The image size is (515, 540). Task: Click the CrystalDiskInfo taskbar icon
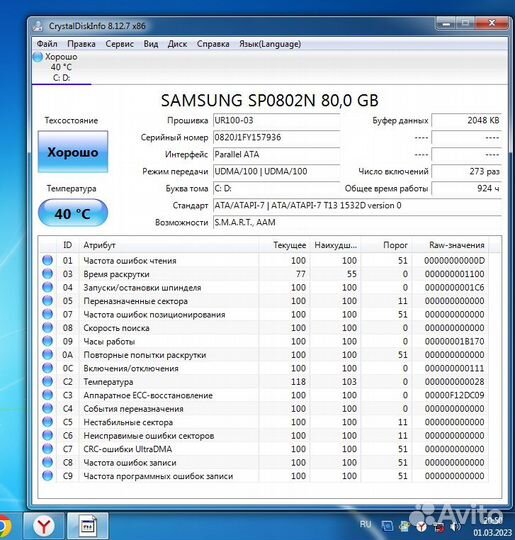click(x=88, y=526)
